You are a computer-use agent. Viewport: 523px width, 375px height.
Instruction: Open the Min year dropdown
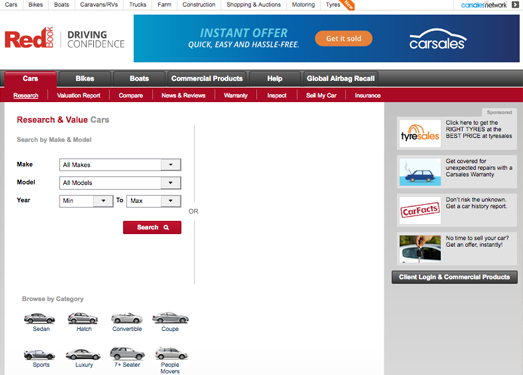[86, 201]
